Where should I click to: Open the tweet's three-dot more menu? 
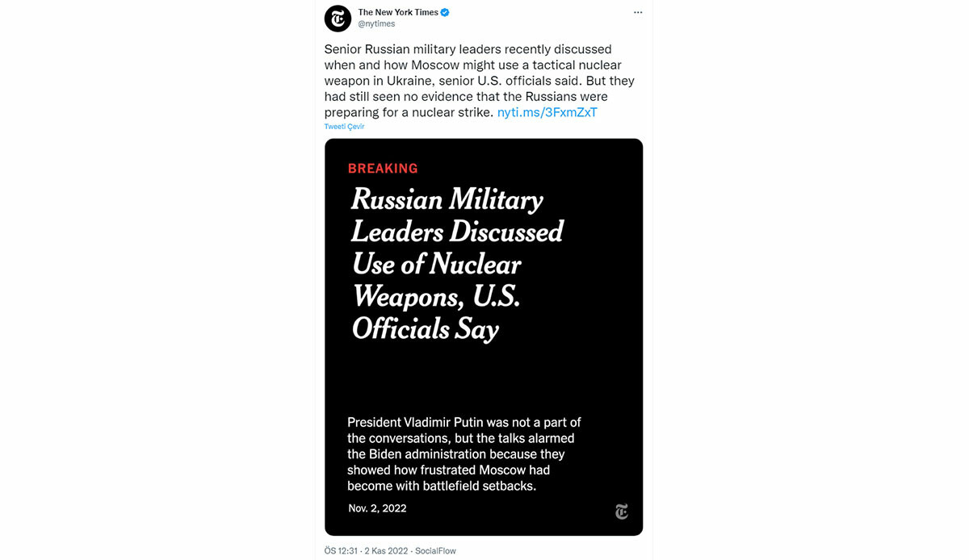638,12
